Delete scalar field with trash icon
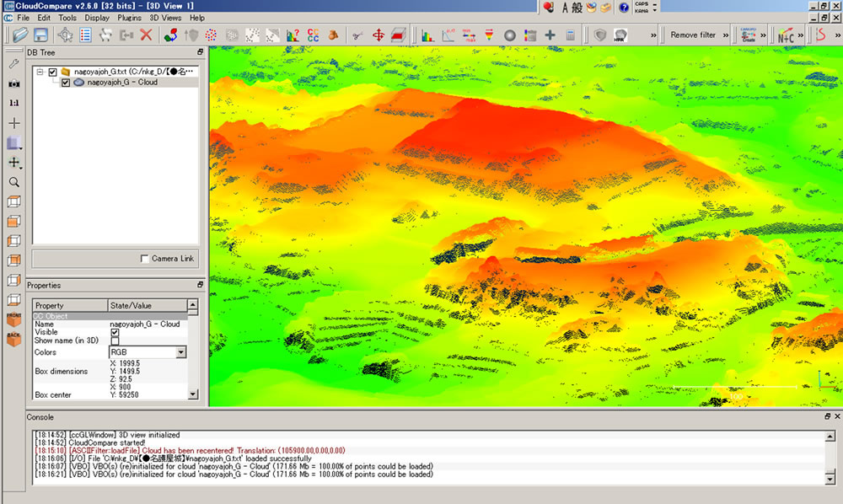Image resolution: width=843 pixels, height=504 pixels. (x=530, y=35)
